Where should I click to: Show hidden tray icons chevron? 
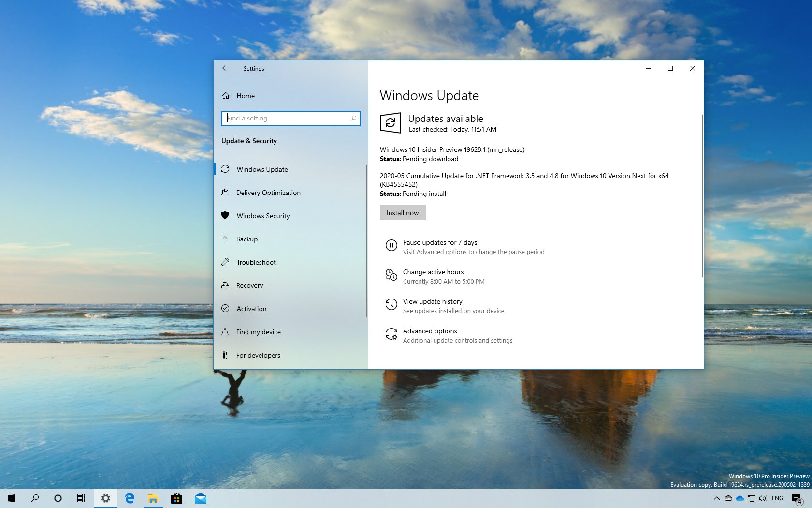tap(716, 498)
